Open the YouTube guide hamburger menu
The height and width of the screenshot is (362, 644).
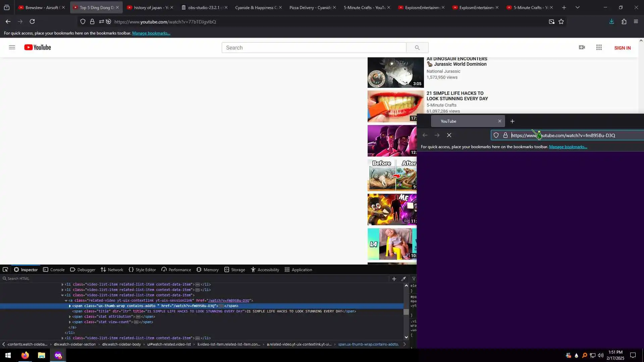(x=12, y=48)
